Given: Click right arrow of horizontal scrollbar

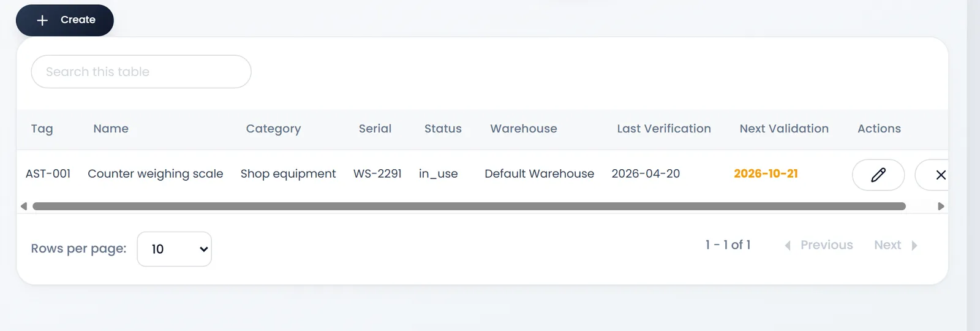Looking at the screenshot, I should click(x=941, y=206).
